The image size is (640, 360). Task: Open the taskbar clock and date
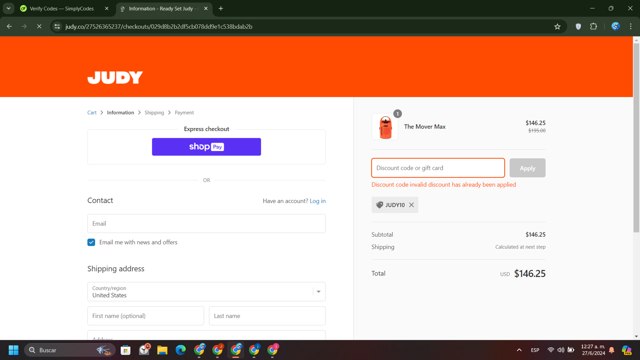pyautogui.click(x=593, y=350)
